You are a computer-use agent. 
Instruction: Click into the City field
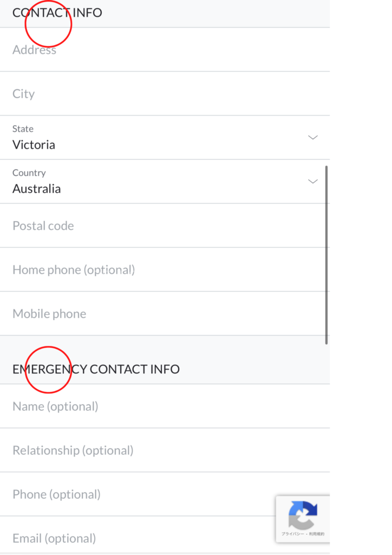162,94
